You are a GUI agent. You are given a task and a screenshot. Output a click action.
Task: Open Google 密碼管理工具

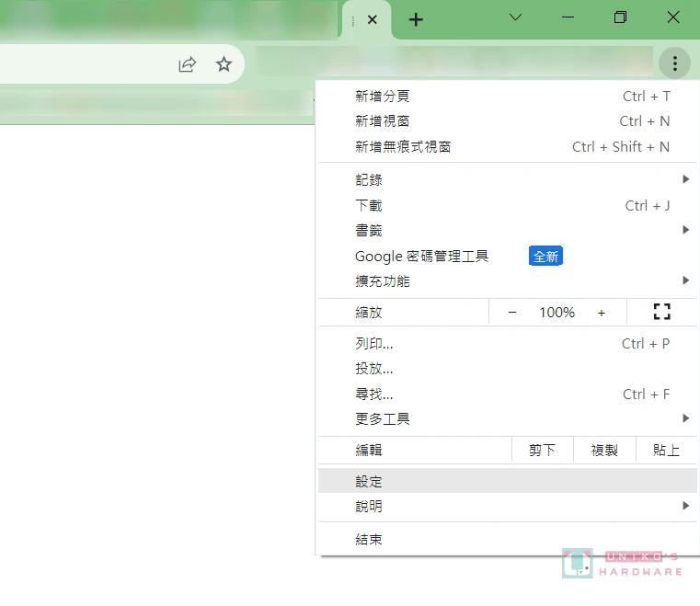508,257
